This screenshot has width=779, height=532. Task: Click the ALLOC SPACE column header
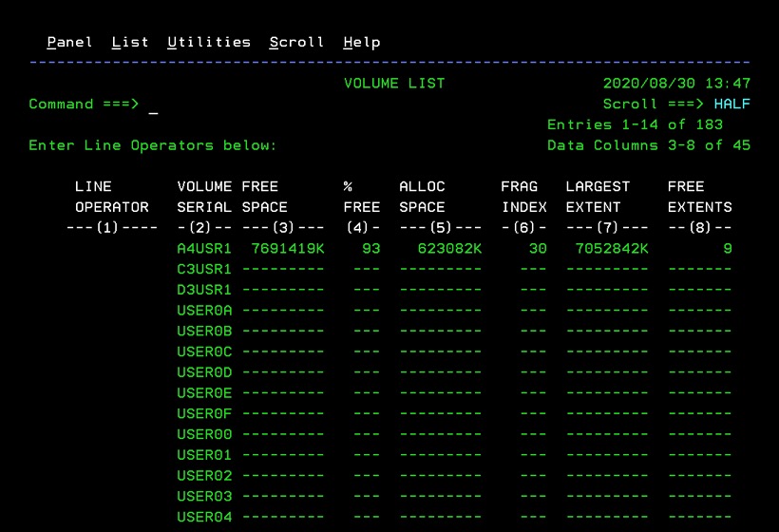[x=423, y=197]
